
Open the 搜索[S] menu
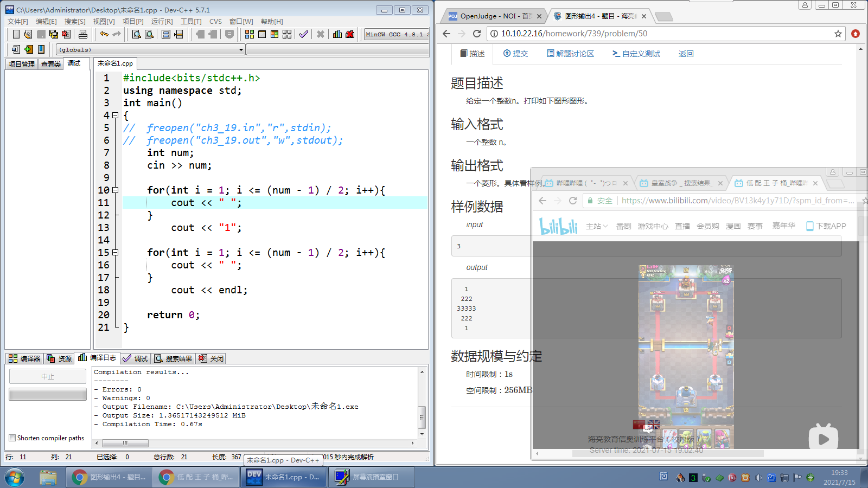[75, 22]
